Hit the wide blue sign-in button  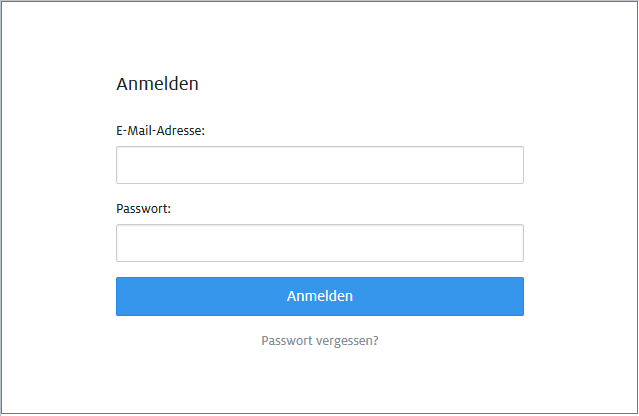(x=319, y=296)
